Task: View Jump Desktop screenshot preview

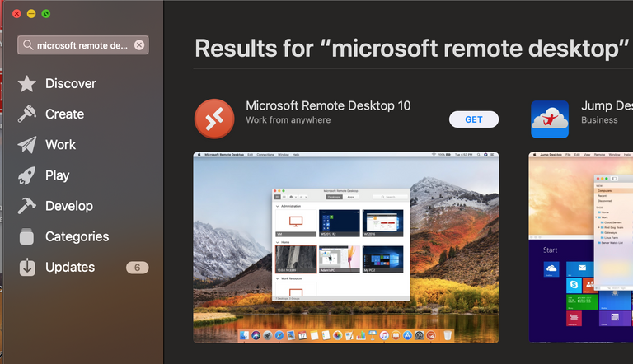Action: 581,247
